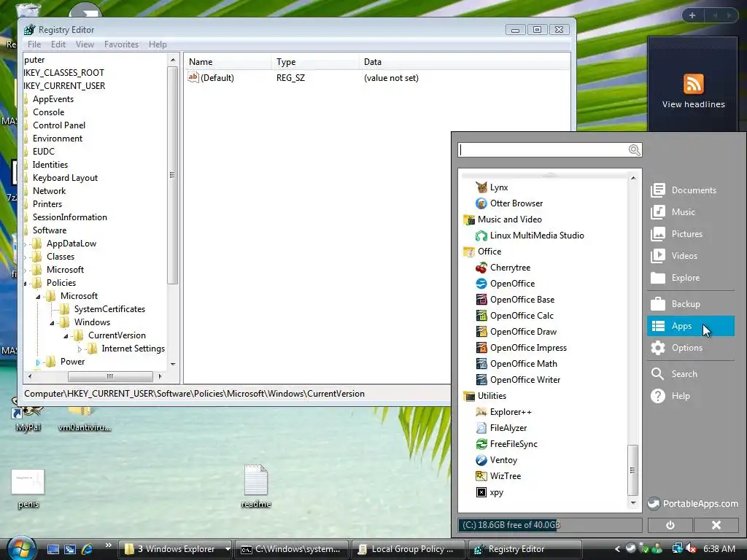Click View headlines RSS gadget
This screenshot has width=747, height=560.
[693, 91]
